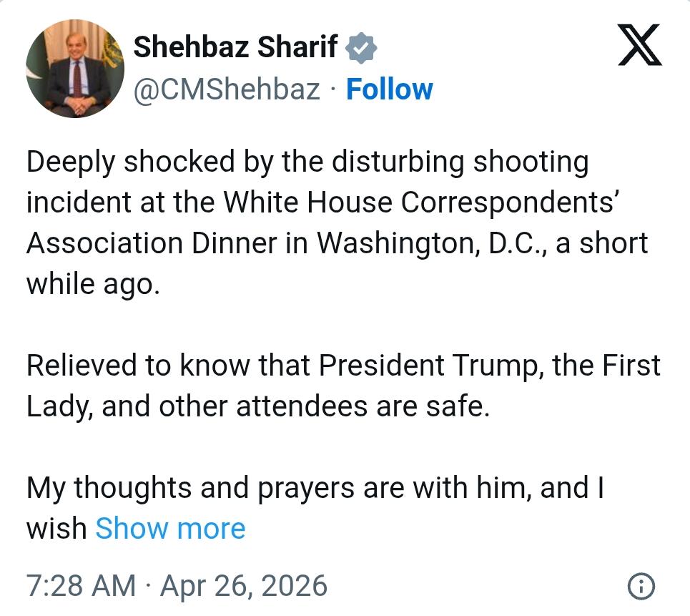Expand the tweet with Show more
This screenshot has height=616, width=690.
(x=170, y=529)
